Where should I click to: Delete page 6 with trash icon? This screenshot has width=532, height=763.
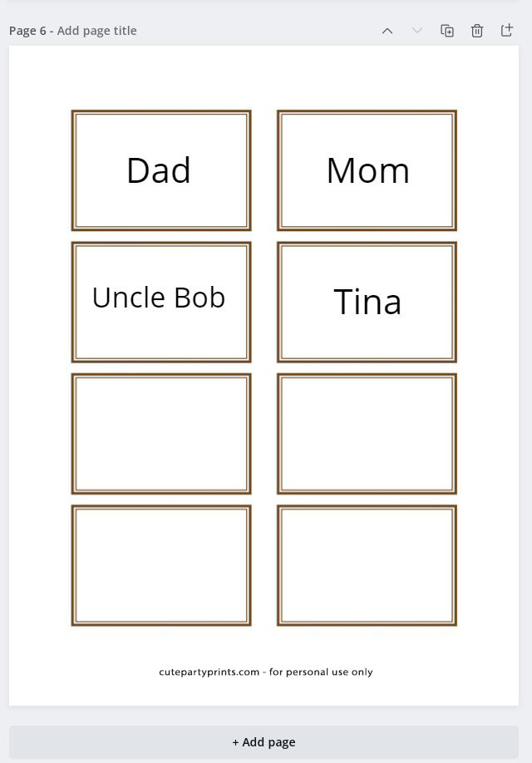[477, 31]
